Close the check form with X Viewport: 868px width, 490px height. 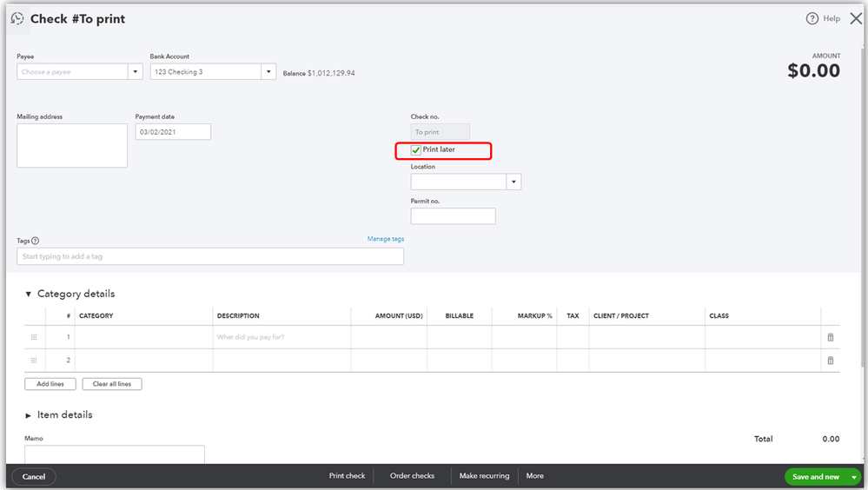(855, 18)
